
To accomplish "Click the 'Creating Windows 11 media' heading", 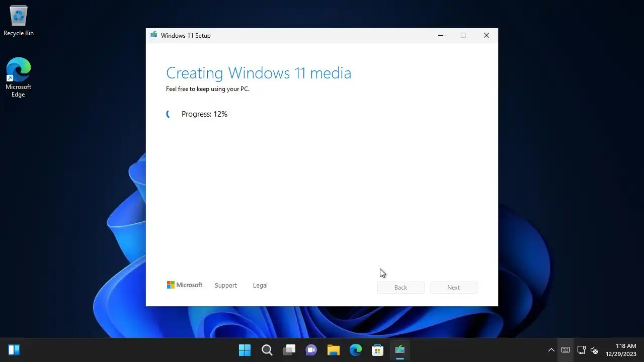I will (259, 73).
